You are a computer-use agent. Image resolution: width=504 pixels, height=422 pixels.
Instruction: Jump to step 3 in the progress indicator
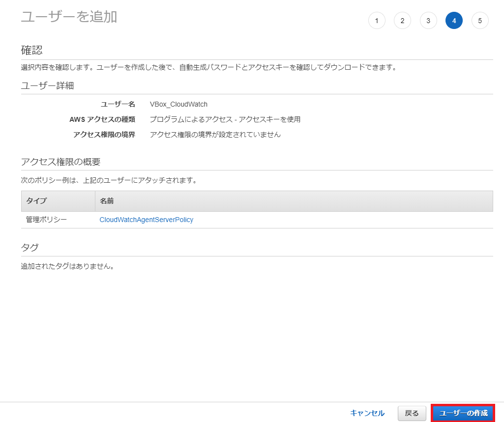428,21
